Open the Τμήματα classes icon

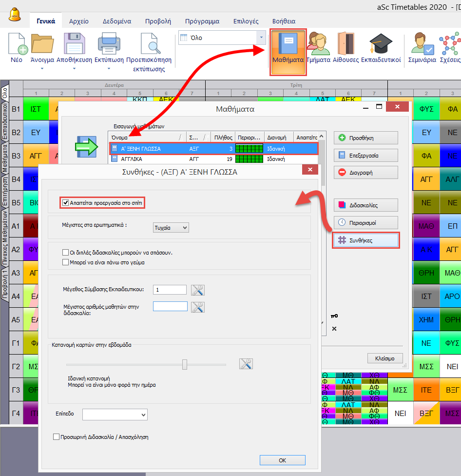[x=319, y=45]
